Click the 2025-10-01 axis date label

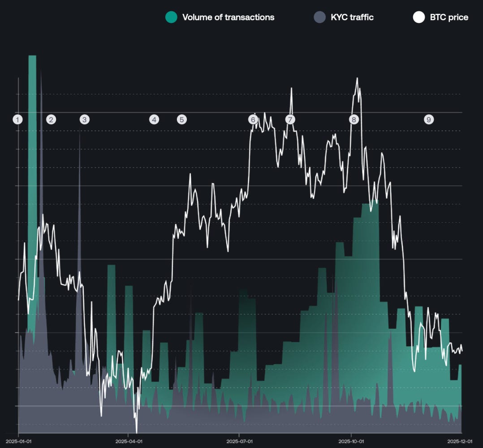tap(351, 441)
